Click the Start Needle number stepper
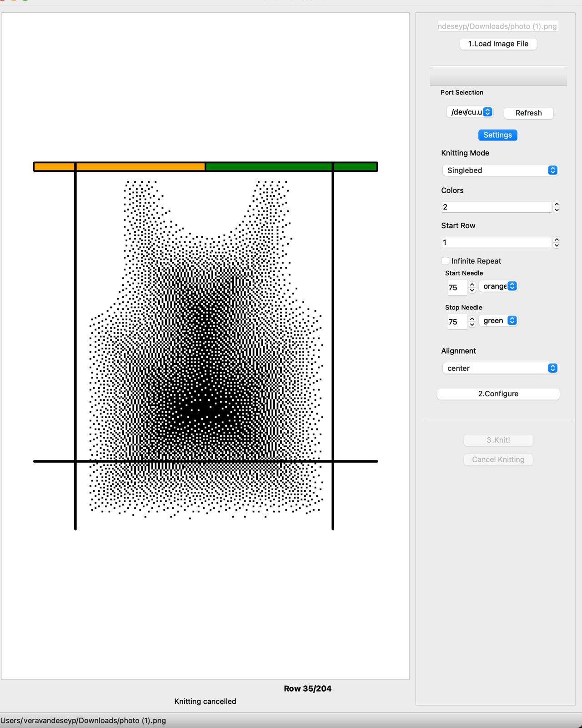 (x=472, y=287)
